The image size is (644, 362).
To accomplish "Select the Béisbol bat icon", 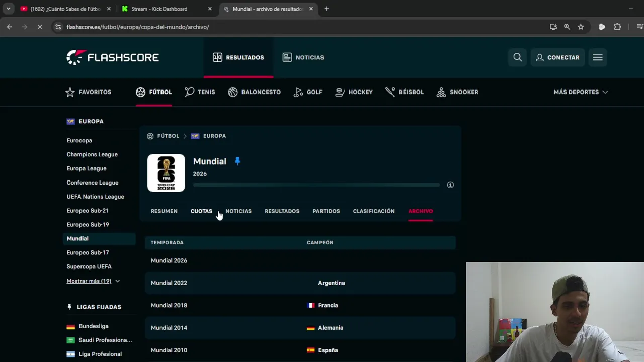I will 390,92.
